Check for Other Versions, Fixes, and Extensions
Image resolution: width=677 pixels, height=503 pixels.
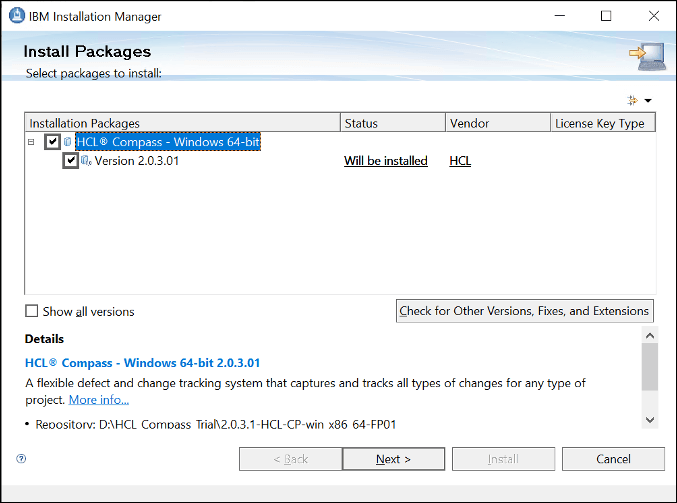click(x=525, y=311)
